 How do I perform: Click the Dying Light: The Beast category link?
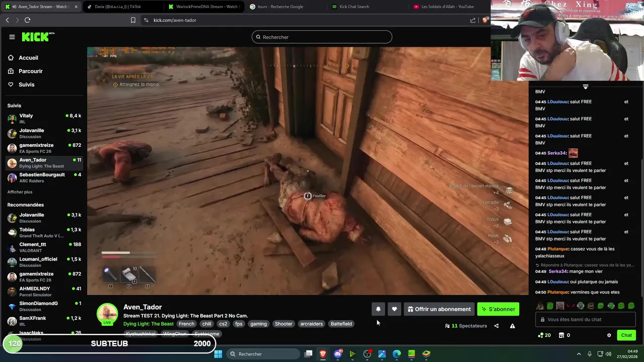click(148, 324)
